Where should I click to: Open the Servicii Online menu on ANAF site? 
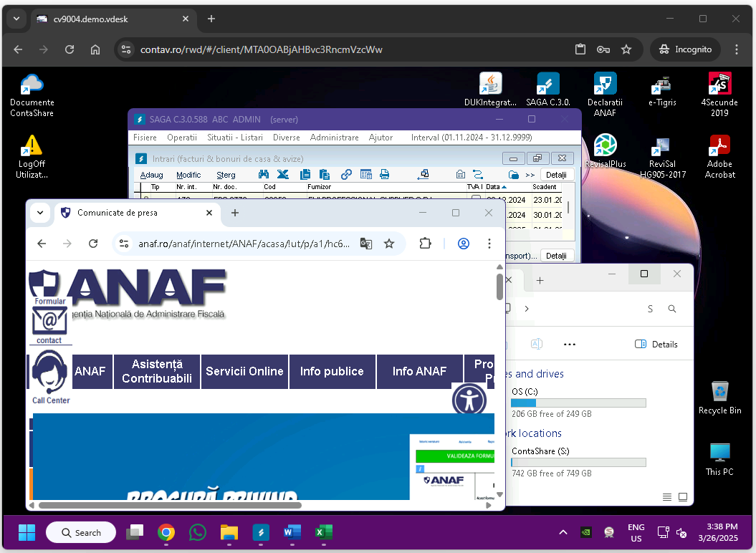pyautogui.click(x=244, y=371)
